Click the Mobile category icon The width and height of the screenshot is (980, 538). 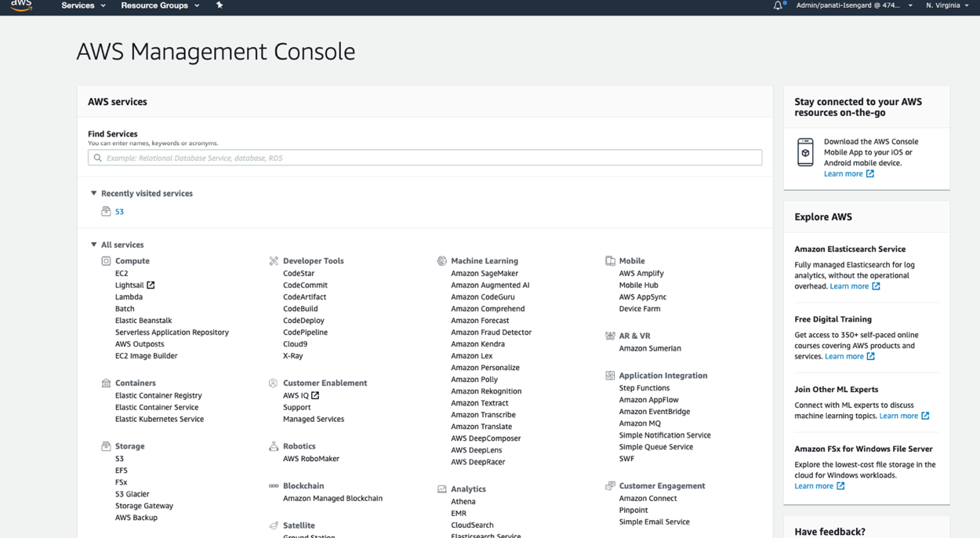[610, 260]
